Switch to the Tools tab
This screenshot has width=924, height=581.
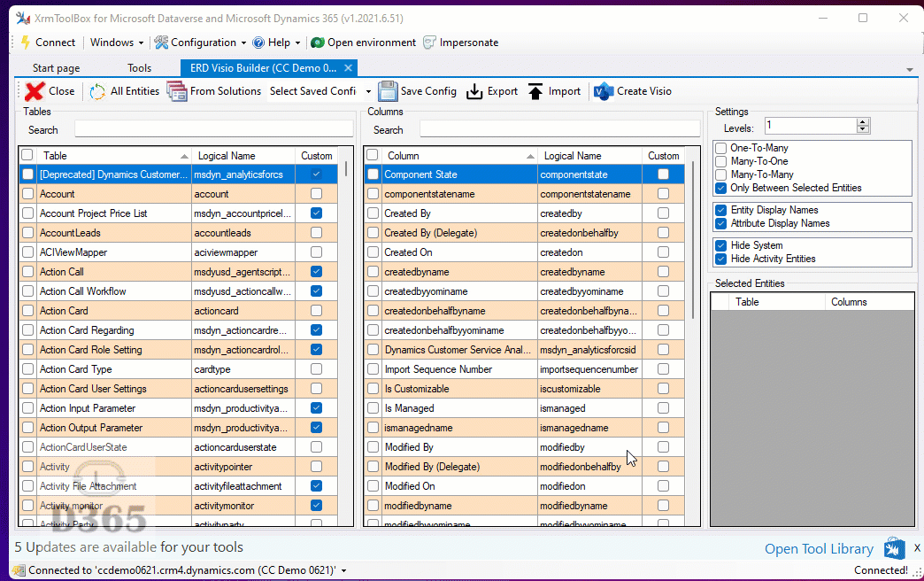pyautogui.click(x=139, y=68)
